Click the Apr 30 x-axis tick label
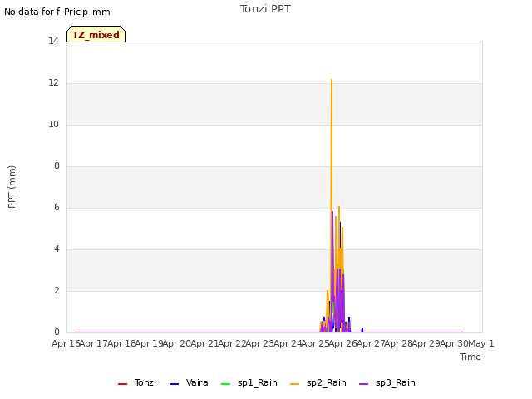532x399 pixels. tap(454, 343)
